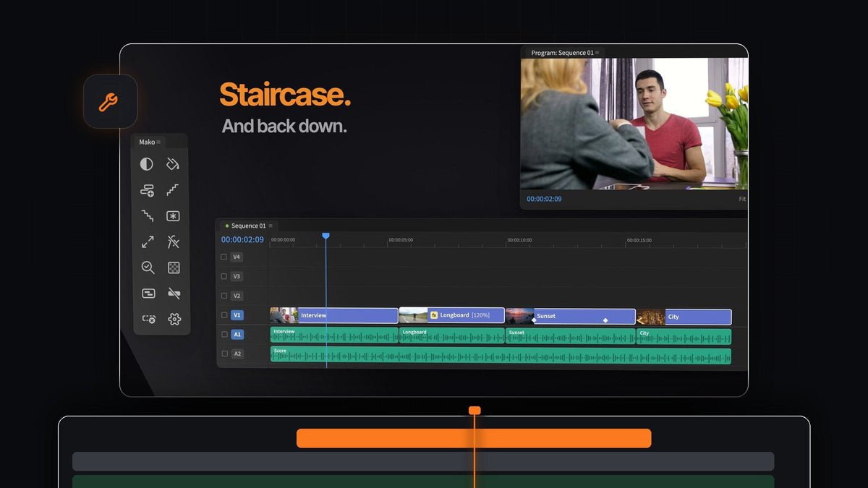Open the Fit zoom dropdown in Program monitor
The image size is (868, 488).
742,199
